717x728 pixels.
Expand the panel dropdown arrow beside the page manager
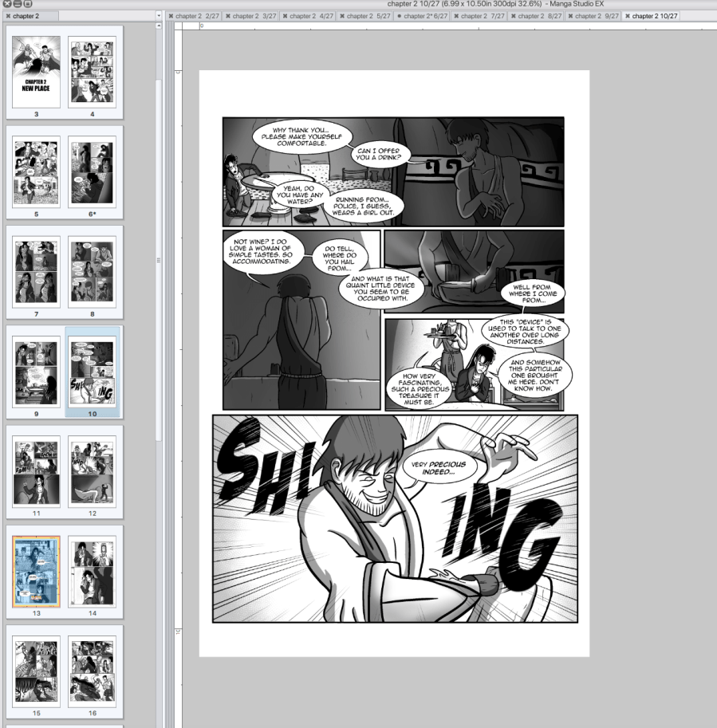point(160,16)
